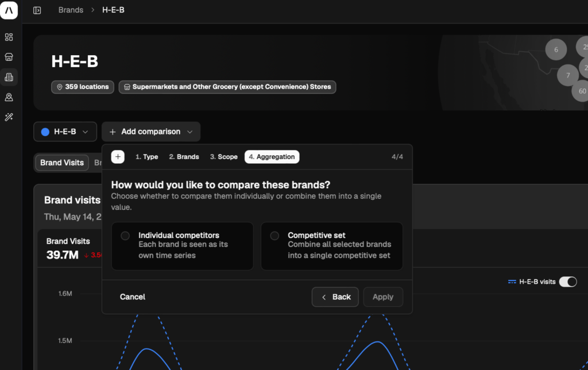The image size is (588, 370).
Task: Click the 1.6M axis label
Action: pyautogui.click(x=65, y=294)
